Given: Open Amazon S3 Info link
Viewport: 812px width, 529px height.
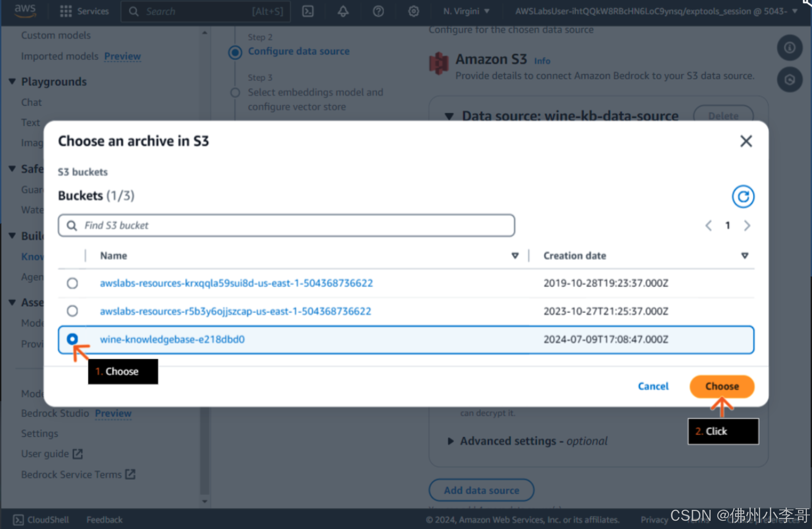Looking at the screenshot, I should (x=542, y=61).
